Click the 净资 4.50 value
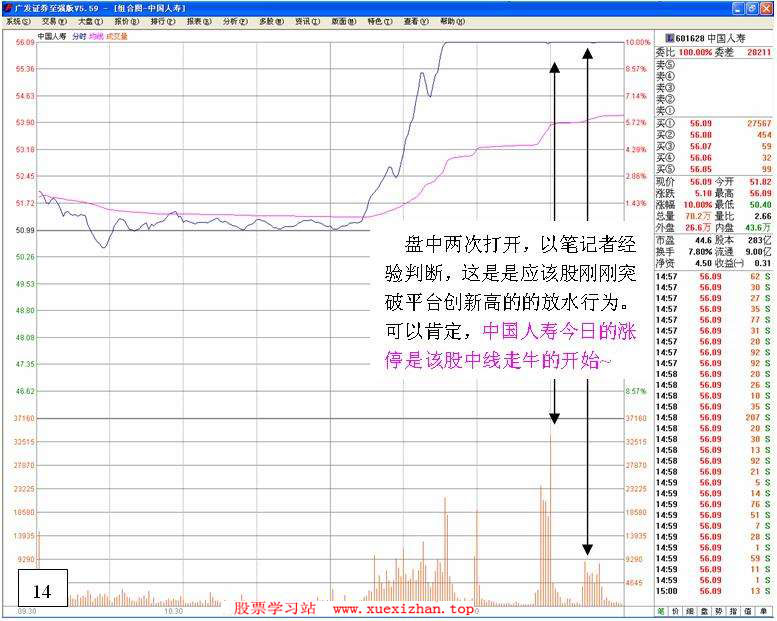Image resolution: width=777 pixels, height=621 pixels. tap(703, 263)
